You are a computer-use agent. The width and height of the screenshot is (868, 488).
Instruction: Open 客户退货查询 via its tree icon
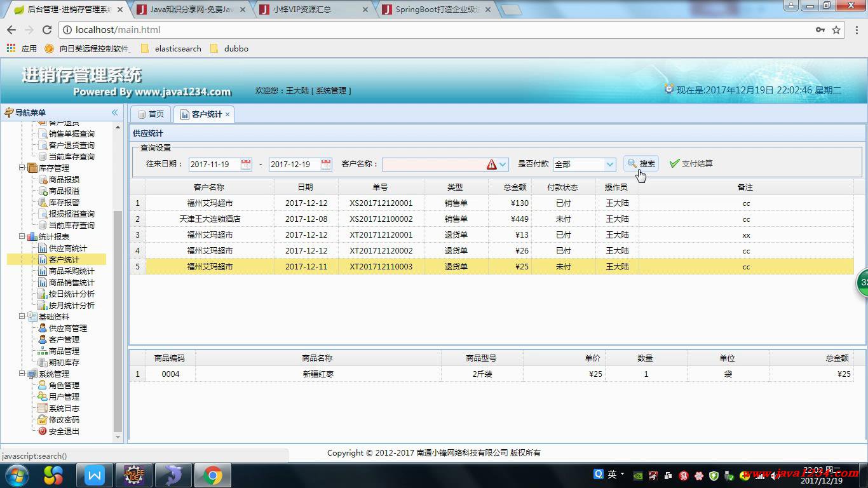[x=43, y=146]
